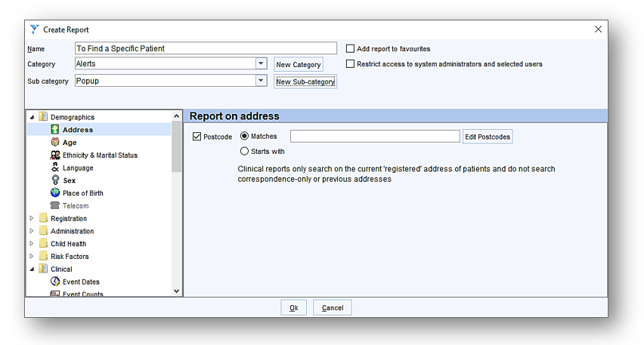
Task: Click the Risk Factors folder icon
Action: pos(43,257)
